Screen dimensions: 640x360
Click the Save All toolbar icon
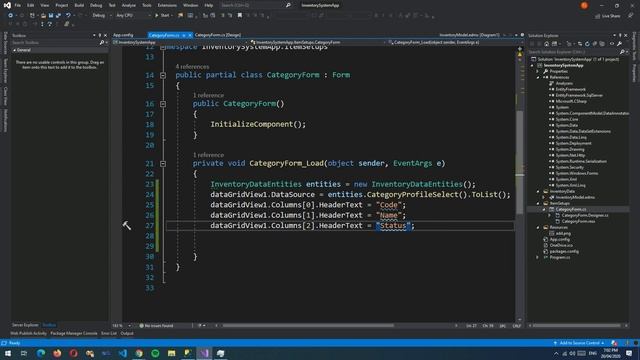[58, 15]
